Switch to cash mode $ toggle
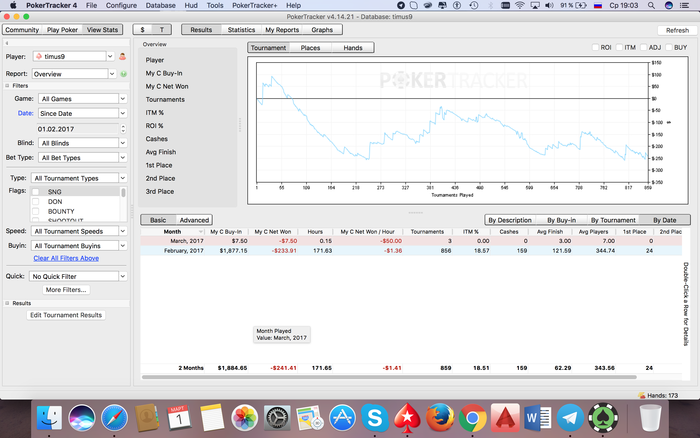The height and width of the screenshot is (438, 700). pos(142,30)
